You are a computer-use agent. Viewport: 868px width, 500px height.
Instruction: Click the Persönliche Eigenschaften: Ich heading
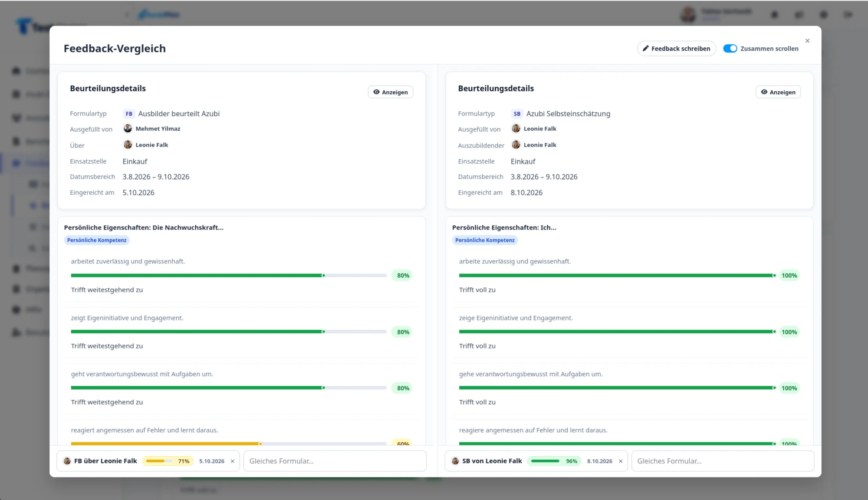[x=504, y=227]
